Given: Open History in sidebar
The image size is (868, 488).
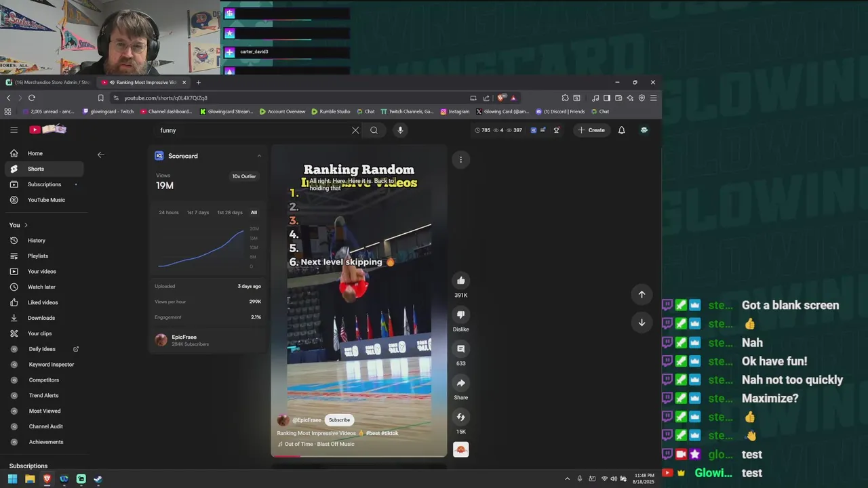Looking at the screenshot, I should point(44,241).
